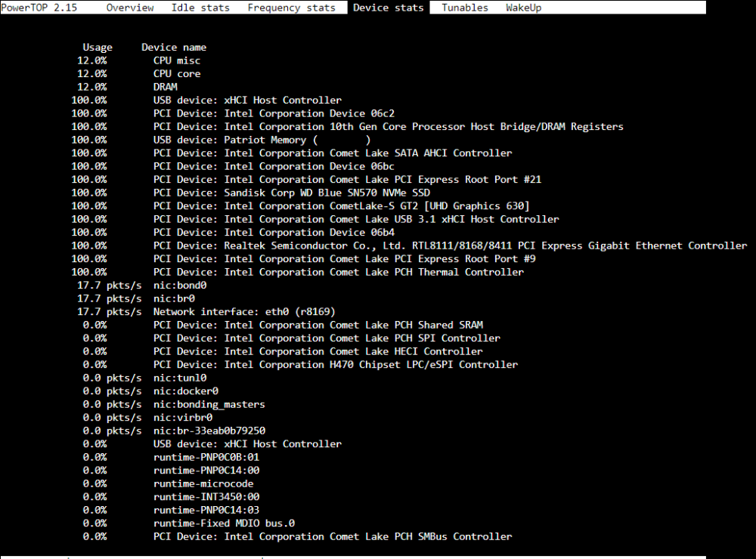This screenshot has width=756, height=559.
Task: Select the Comet Lake HECI Controller row
Action: coord(283,351)
